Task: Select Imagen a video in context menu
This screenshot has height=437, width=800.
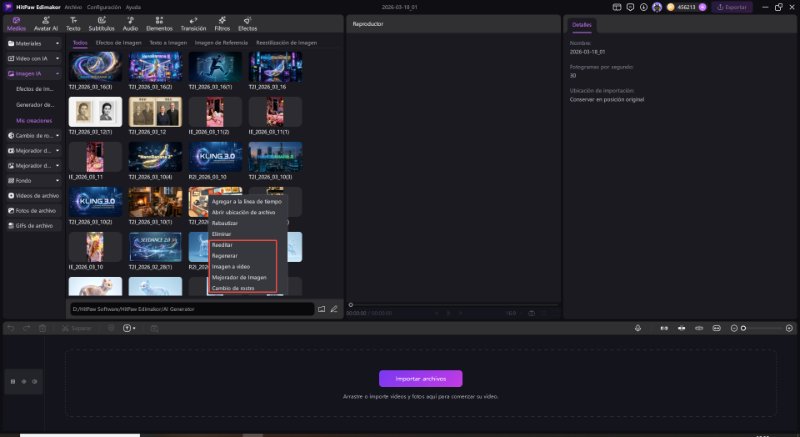Action: click(x=230, y=266)
